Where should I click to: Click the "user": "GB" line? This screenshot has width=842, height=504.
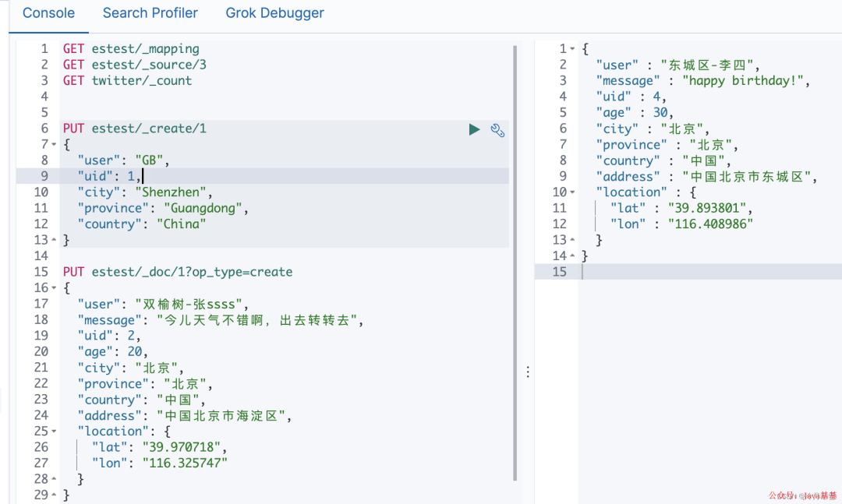click(123, 160)
